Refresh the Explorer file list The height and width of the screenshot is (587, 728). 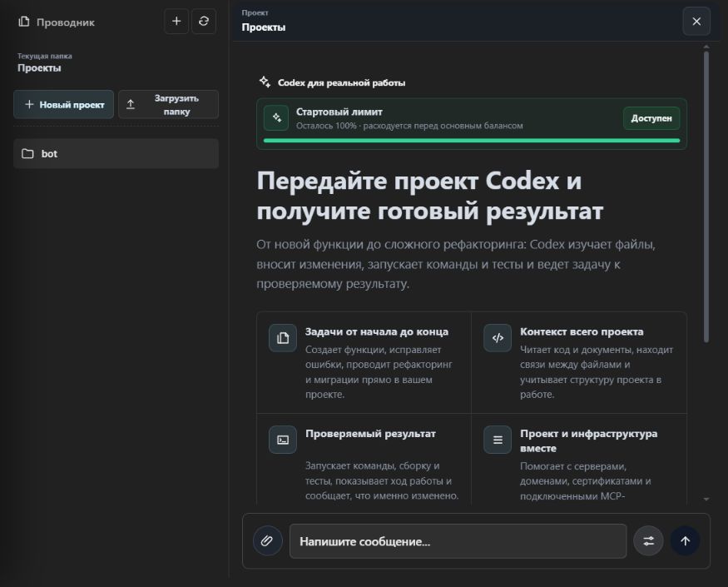pos(203,22)
